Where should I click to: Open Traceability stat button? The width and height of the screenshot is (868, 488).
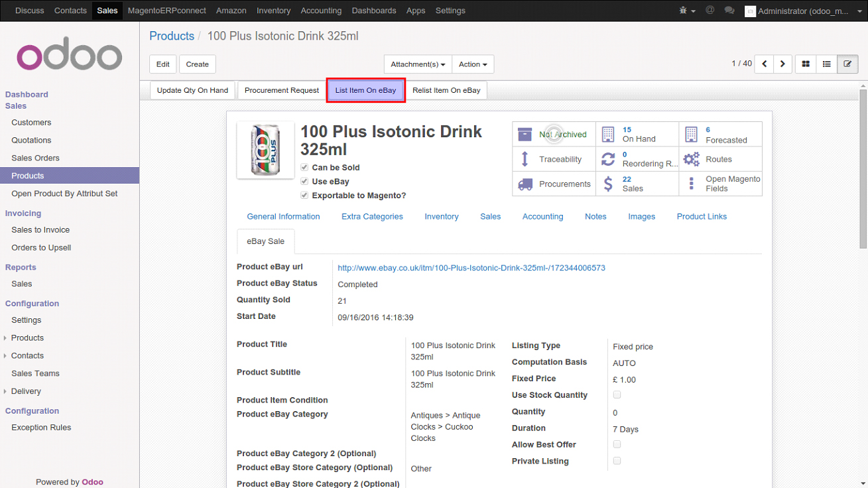(554, 159)
